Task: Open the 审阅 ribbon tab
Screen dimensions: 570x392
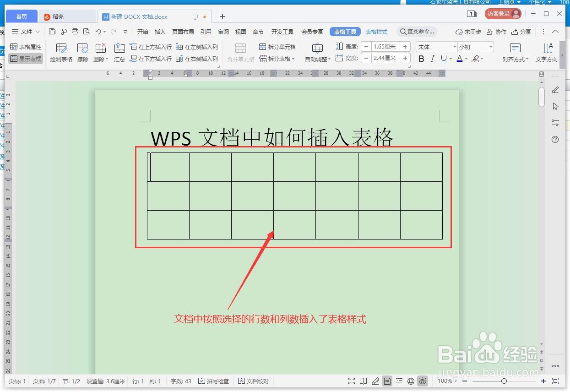Action: click(x=223, y=32)
